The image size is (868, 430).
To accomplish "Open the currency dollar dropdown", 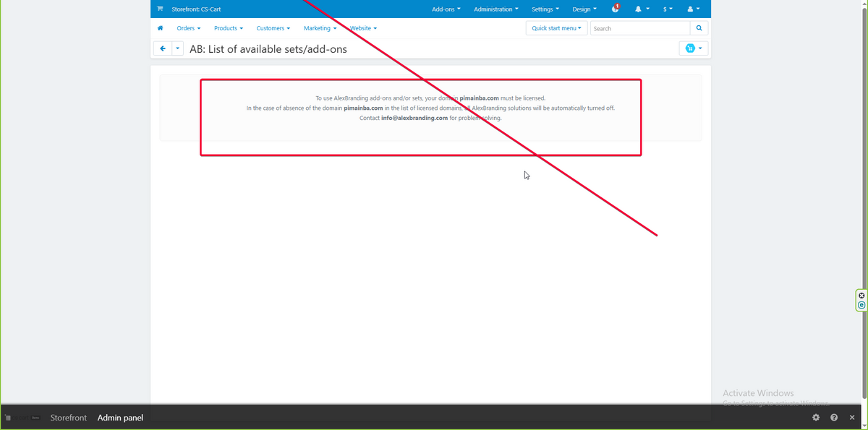I will click(667, 9).
